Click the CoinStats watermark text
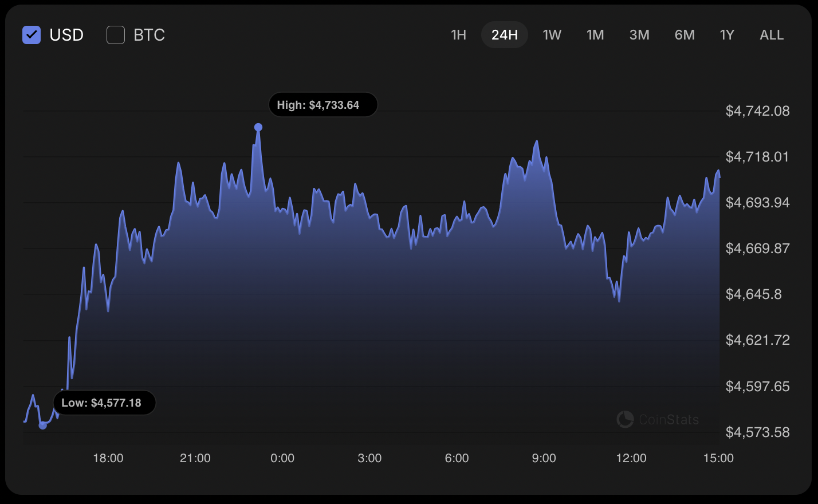818x504 pixels. (x=668, y=420)
